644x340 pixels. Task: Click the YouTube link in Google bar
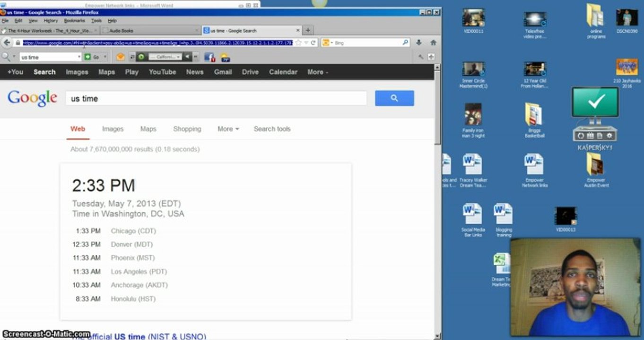click(x=162, y=72)
